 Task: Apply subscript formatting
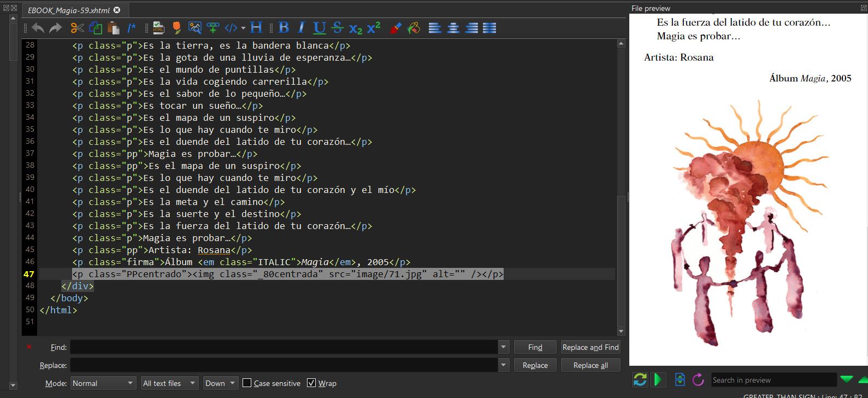coord(356,28)
